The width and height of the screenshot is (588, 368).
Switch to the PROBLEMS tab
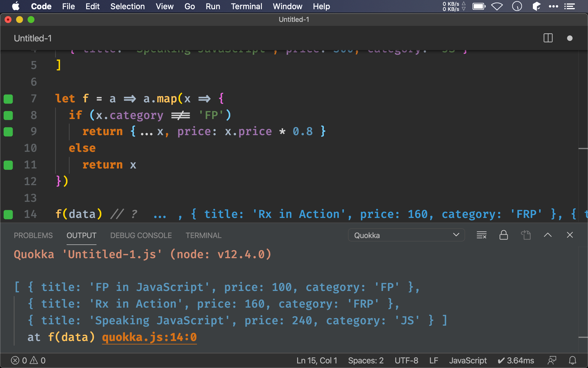(33, 235)
